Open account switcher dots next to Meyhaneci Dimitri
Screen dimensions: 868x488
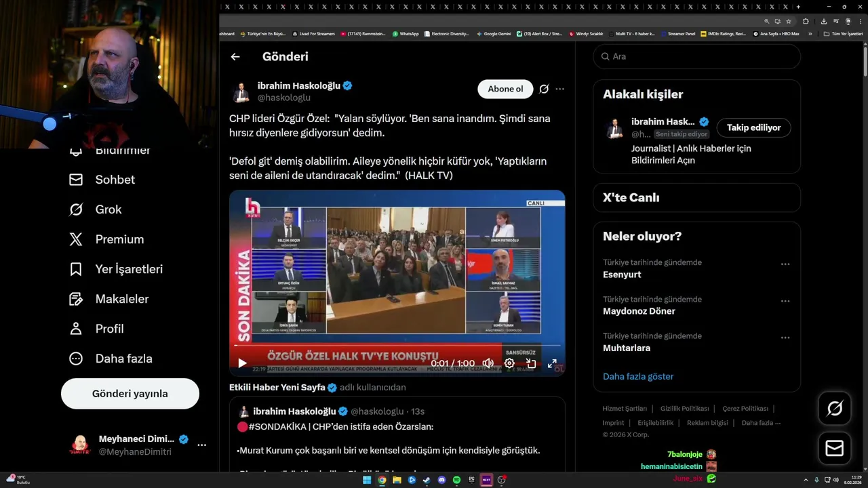pos(201,445)
